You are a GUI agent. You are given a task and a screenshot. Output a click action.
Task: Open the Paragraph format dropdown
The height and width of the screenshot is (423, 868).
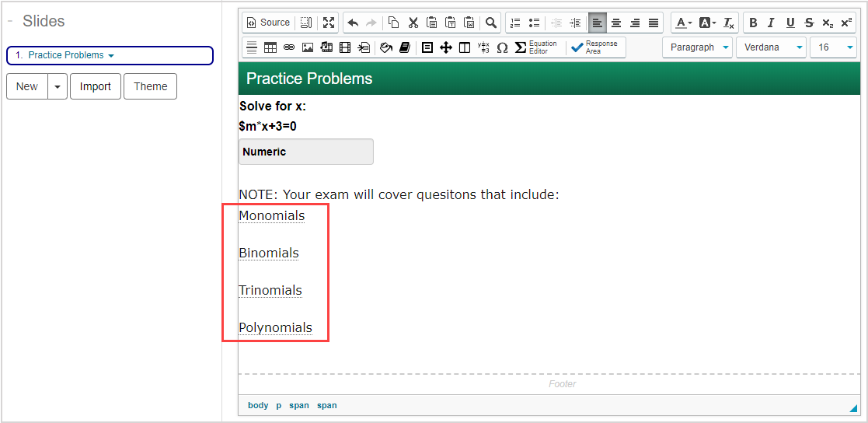[697, 47]
